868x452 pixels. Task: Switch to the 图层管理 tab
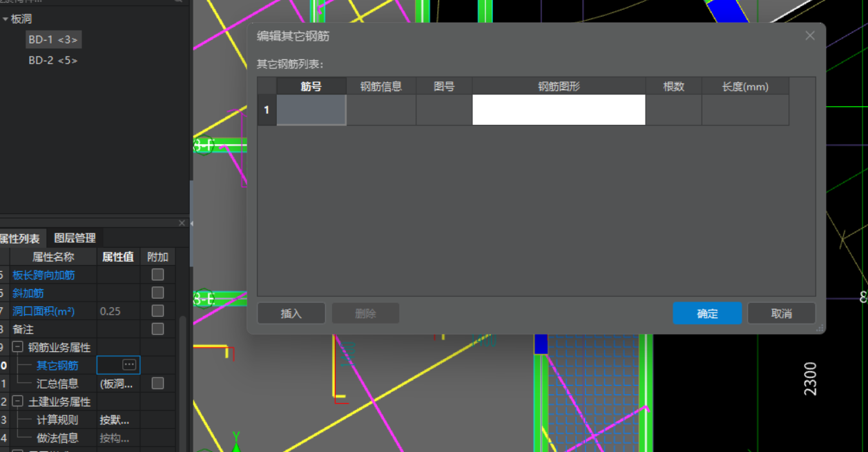[x=75, y=238]
